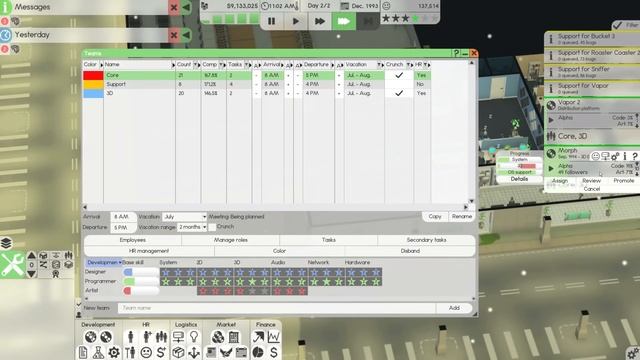Toggle HR value Yes for Core team
Viewport: 640px width, 360px height.
click(x=422, y=76)
